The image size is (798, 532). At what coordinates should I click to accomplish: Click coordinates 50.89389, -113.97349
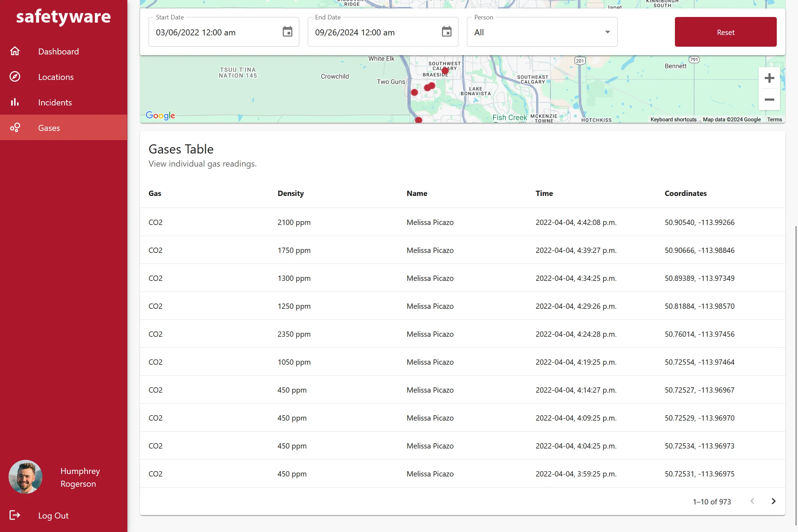point(700,278)
